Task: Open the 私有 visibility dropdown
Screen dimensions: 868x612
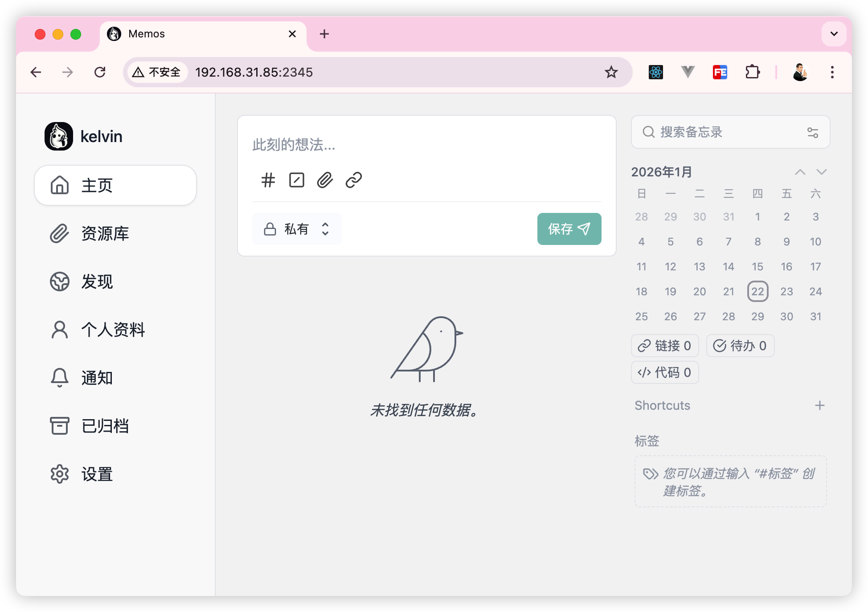Action: (x=297, y=229)
